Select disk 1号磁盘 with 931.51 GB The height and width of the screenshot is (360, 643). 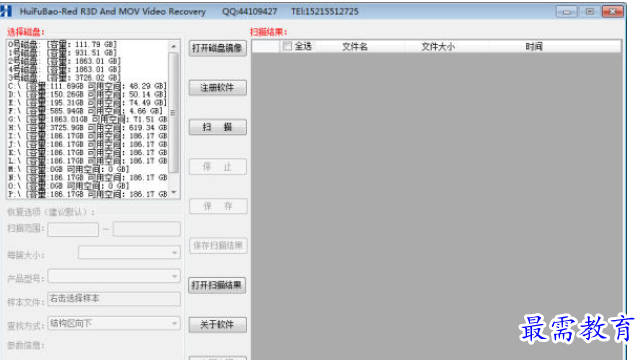click(62, 52)
